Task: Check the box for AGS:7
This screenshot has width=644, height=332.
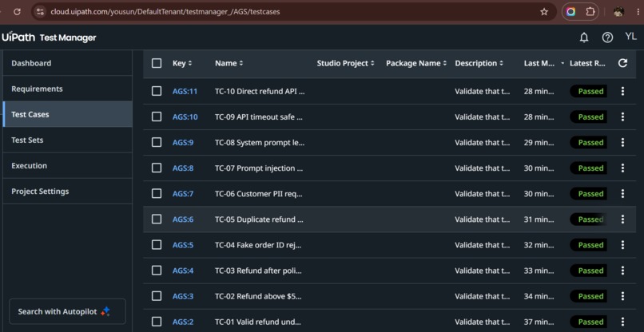Action: click(x=157, y=194)
